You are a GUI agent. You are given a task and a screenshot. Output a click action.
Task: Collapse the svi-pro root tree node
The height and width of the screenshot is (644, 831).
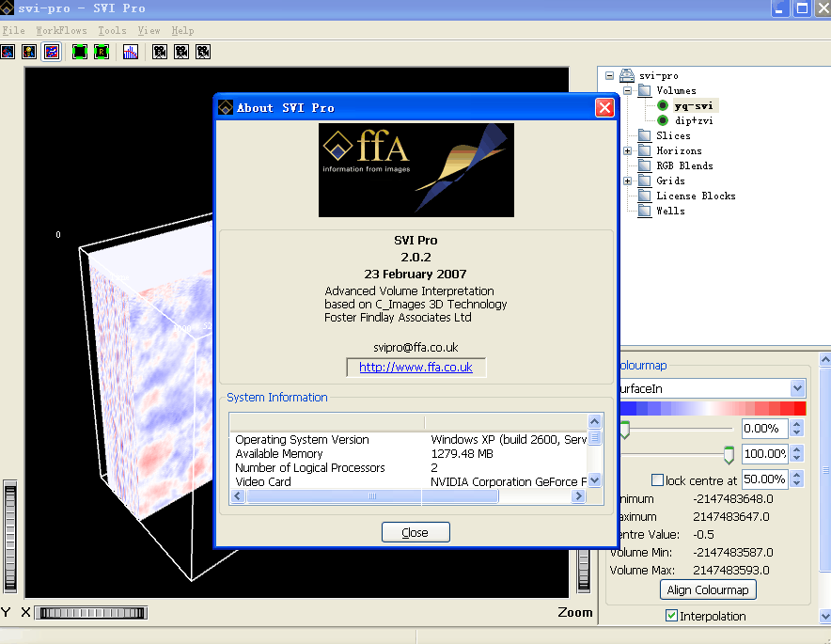609,75
